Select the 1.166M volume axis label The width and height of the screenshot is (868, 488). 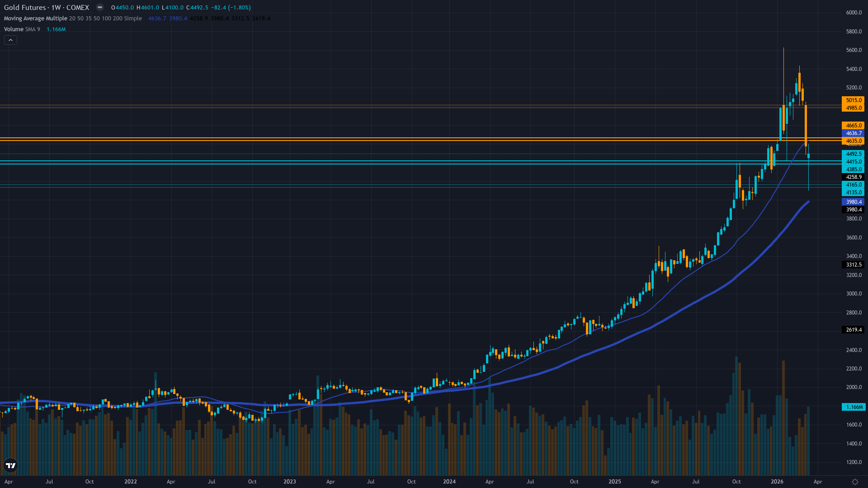pos(854,407)
